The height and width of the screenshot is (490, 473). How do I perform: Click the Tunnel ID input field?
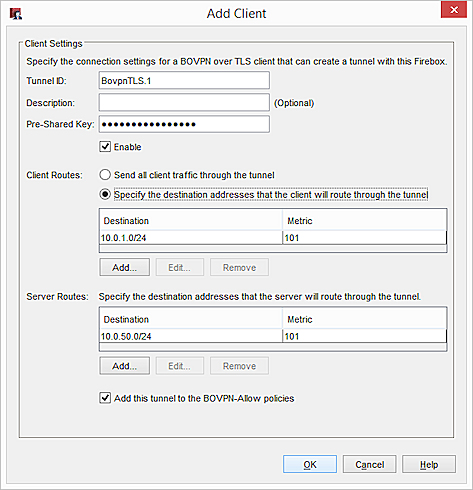184,80
